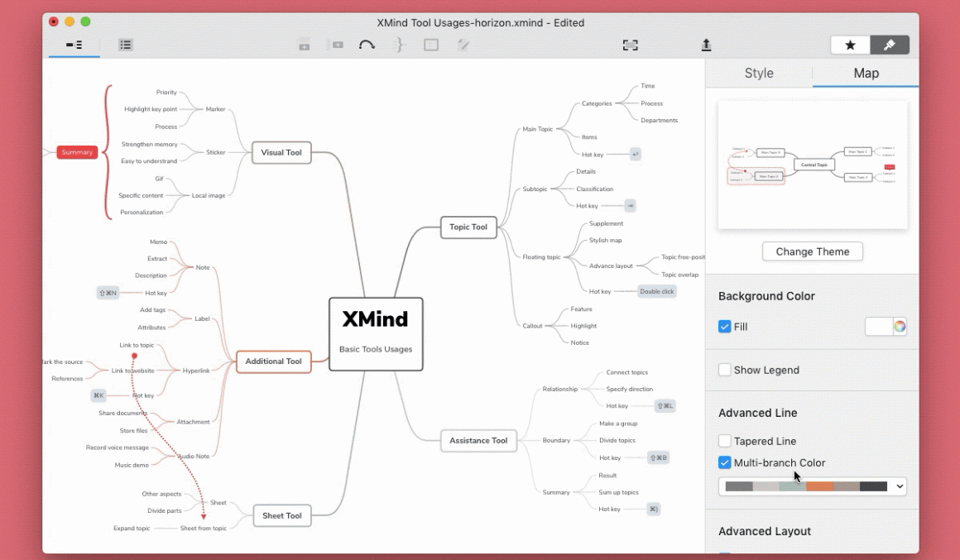
Task: Click the white background color swatch
Action: pos(878,327)
